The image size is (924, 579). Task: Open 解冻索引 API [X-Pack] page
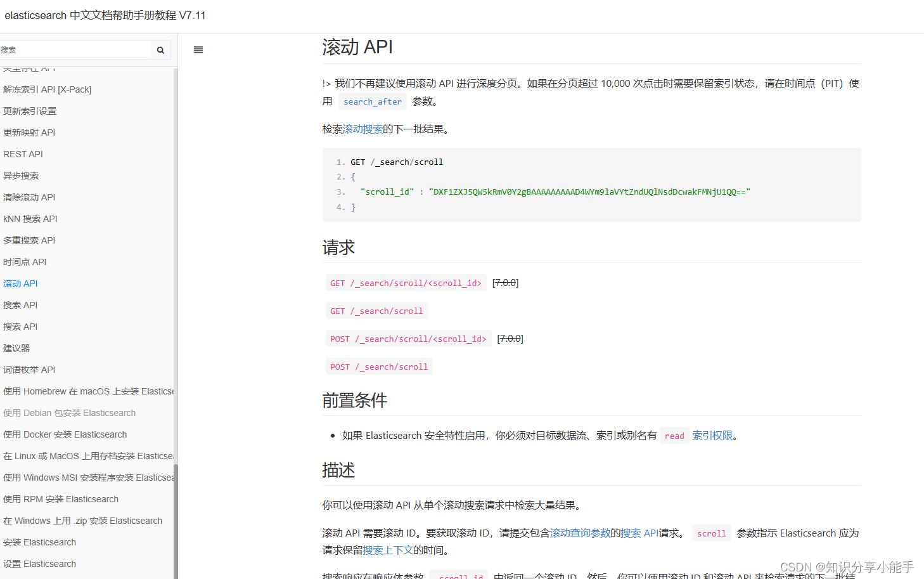[x=48, y=89]
